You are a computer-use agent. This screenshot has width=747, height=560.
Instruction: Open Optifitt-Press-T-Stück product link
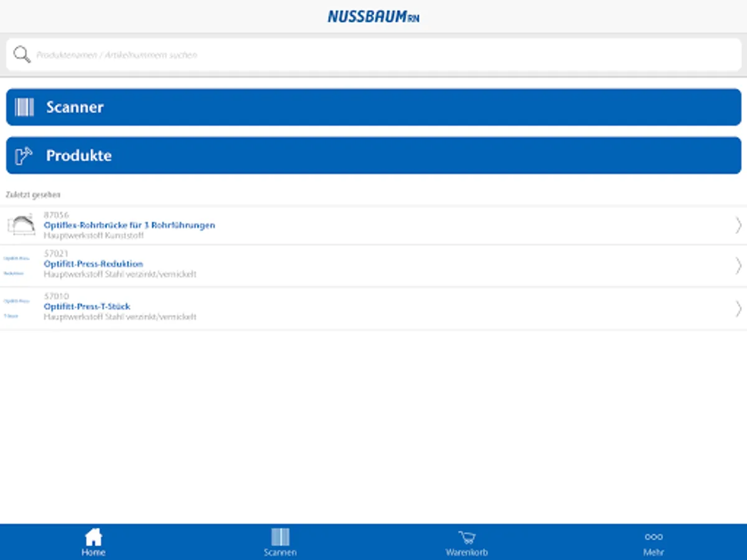(x=87, y=306)
